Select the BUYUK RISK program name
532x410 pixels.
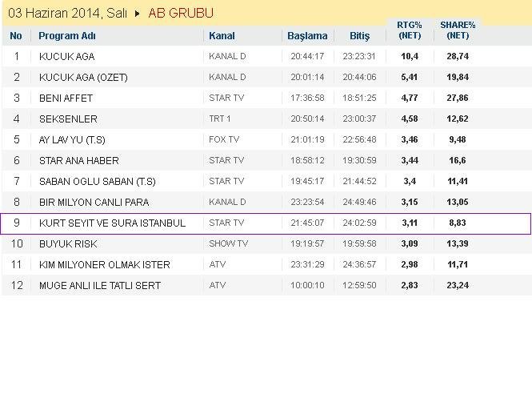point(68,244)
